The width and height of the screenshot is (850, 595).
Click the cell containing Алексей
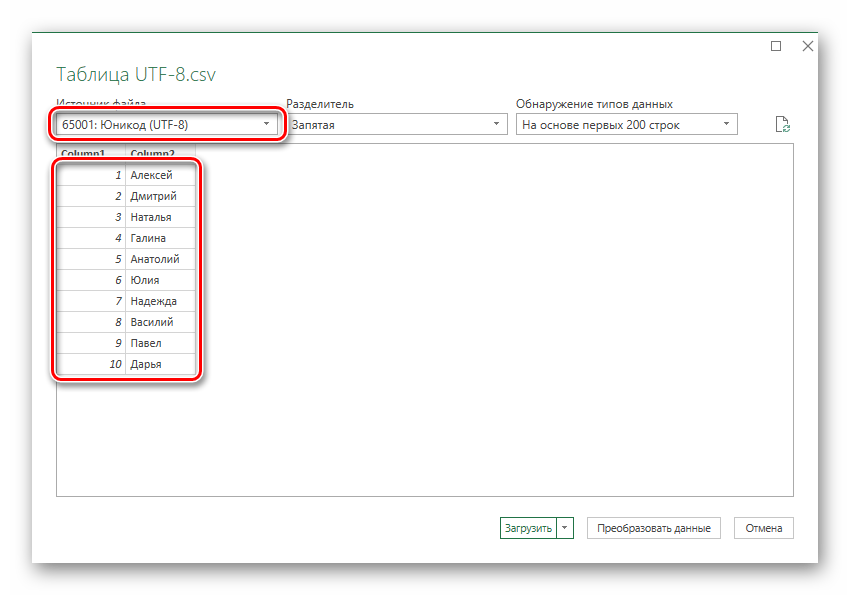tap(160, 175)
